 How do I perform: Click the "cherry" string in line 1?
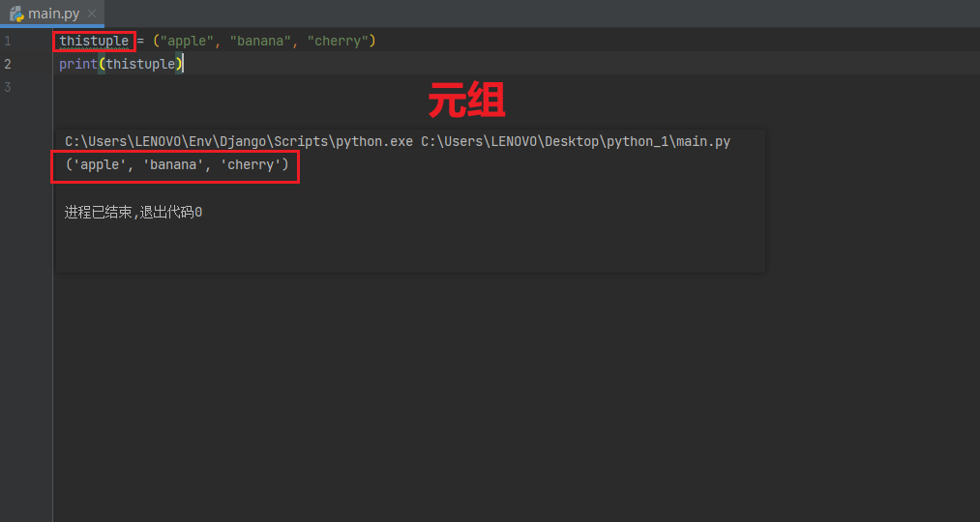(x=338, y=42)
